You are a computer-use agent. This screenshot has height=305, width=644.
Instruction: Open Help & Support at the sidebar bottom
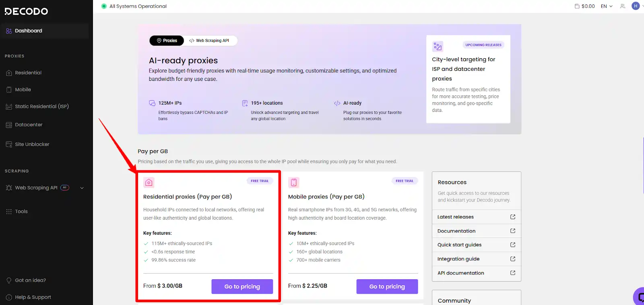pyautogui.click(x=32, y=297)
